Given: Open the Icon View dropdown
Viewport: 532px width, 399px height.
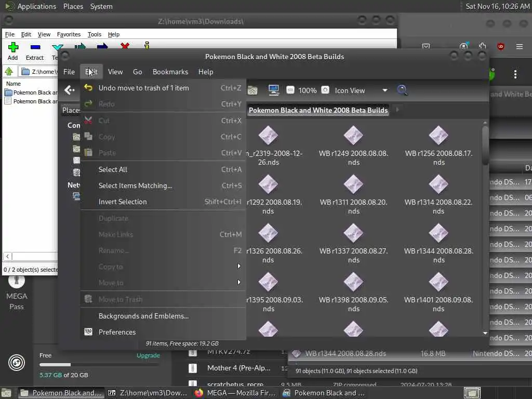Looking at the screenshot, I should [361, 90].
